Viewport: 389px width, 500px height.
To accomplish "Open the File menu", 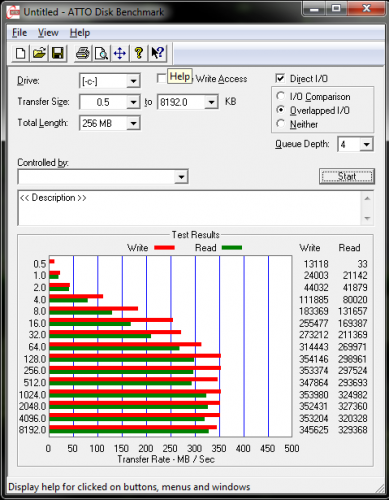I will click(19, 33).
